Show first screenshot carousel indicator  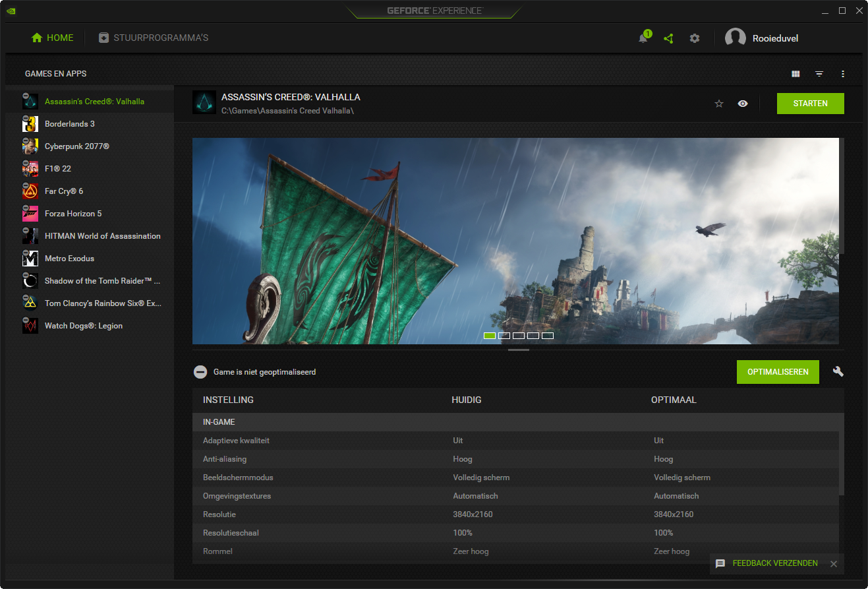[x=490, y=336]
